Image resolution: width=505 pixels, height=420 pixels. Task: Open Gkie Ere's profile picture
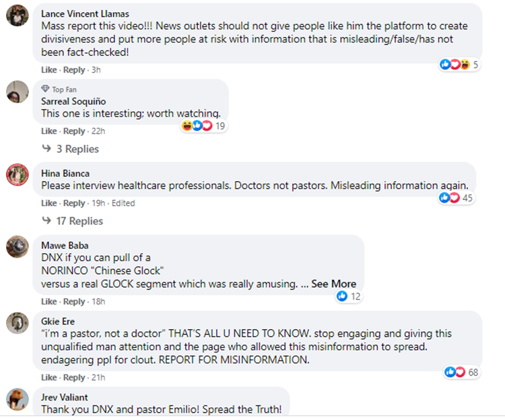(17, 323)
